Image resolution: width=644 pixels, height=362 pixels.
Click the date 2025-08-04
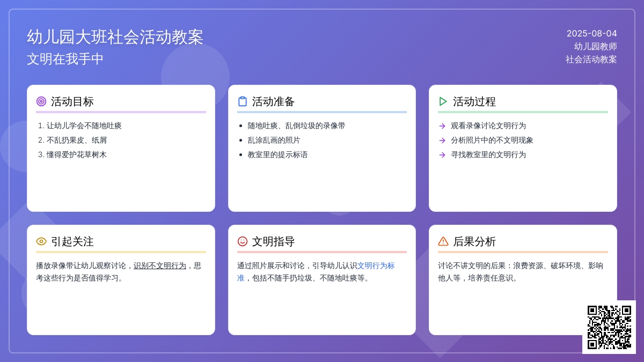592,33
